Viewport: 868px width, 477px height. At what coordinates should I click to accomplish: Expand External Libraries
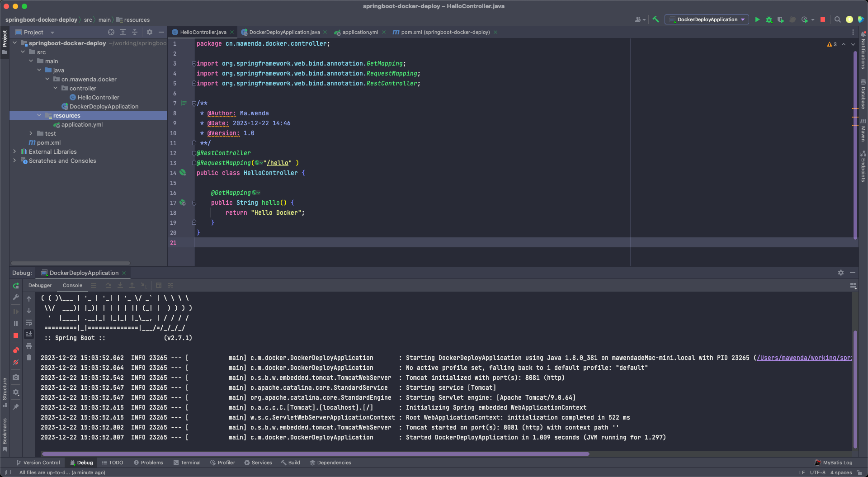[15, 151]
